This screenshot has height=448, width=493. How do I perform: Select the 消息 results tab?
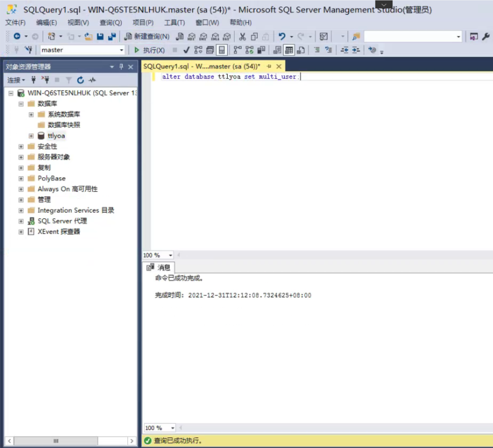159,268
